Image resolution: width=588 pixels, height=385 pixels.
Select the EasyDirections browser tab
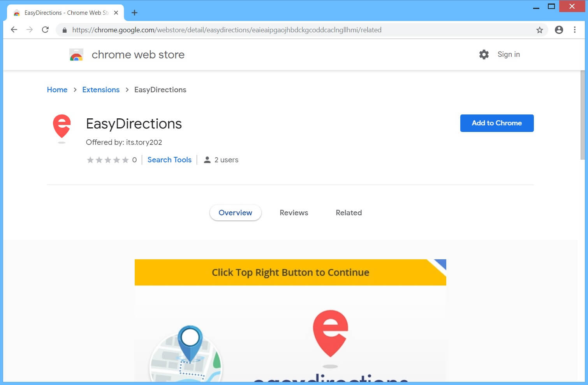[65, 12]
